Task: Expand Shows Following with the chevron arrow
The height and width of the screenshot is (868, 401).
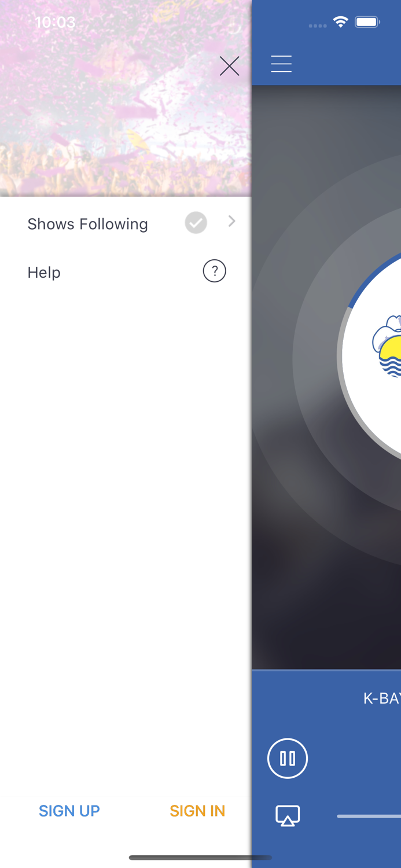Action: (x=231, y=221)
